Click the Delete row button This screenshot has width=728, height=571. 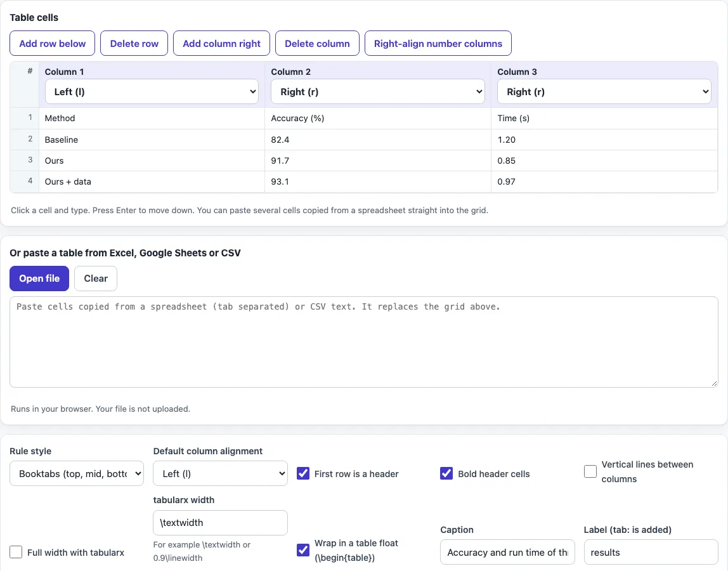click(x=134, y=43)
